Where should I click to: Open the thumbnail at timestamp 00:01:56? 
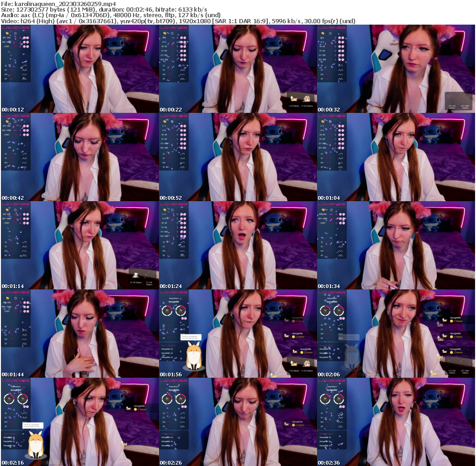(238, 334)
